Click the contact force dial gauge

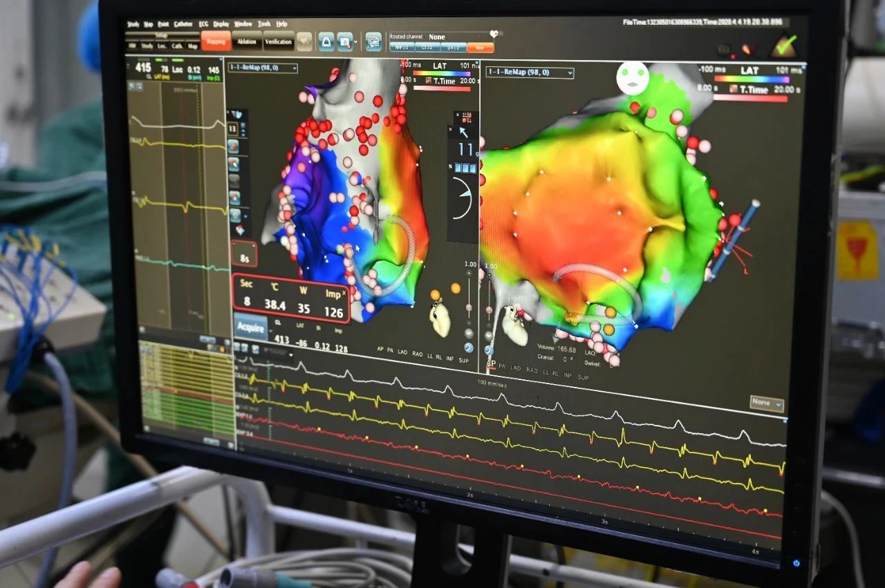pyautogui.click(x=463, y=198)
